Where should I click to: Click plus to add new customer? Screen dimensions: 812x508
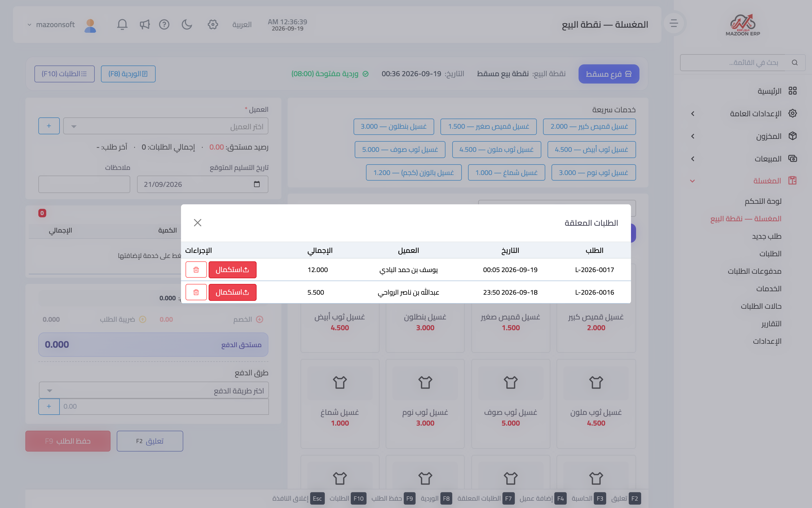[x=49, y=126]
